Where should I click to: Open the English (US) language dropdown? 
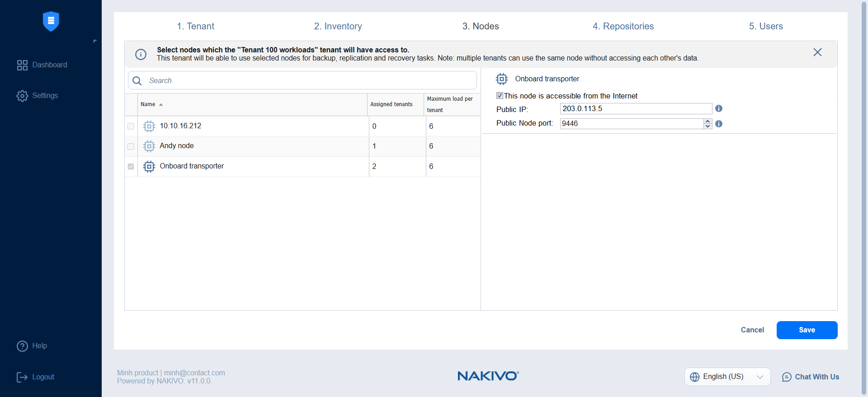(727, 377)
